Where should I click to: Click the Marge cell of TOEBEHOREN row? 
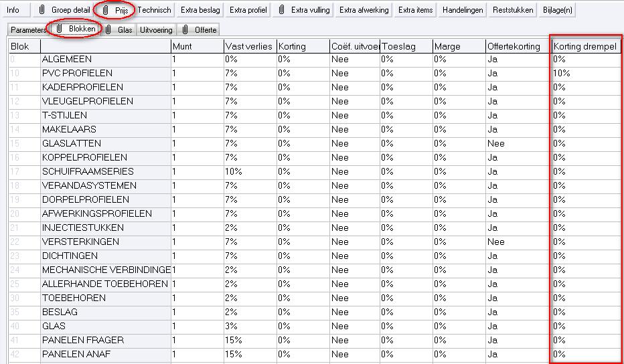point(459,298)
